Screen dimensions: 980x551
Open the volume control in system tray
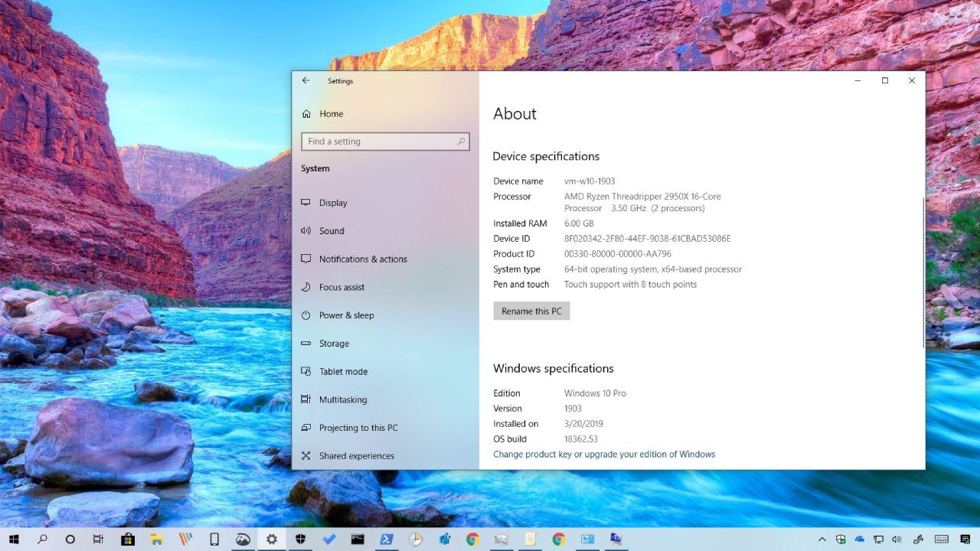897,539
